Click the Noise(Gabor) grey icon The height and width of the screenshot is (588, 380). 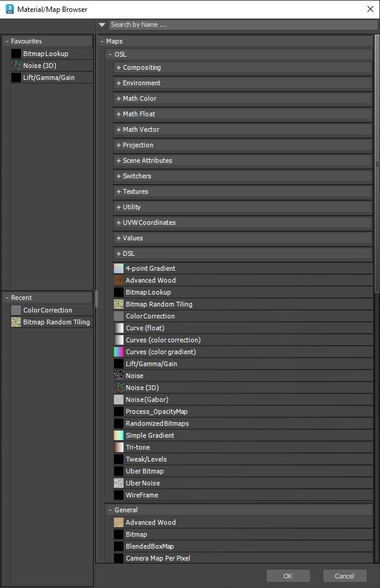[119, 400]
